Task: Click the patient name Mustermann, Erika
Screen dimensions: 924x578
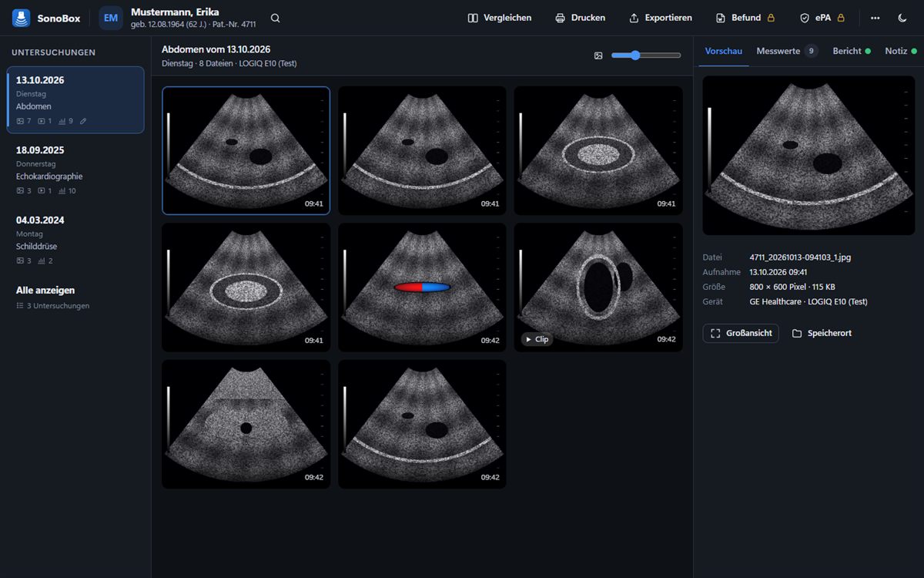Action: click(x=175, y=12)
